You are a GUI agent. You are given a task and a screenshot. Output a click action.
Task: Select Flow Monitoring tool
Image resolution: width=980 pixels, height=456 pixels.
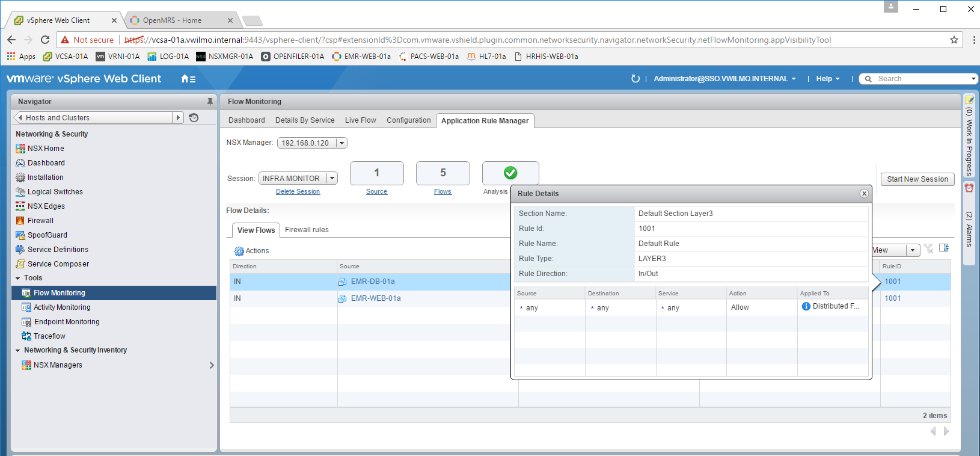pos(114,293)
